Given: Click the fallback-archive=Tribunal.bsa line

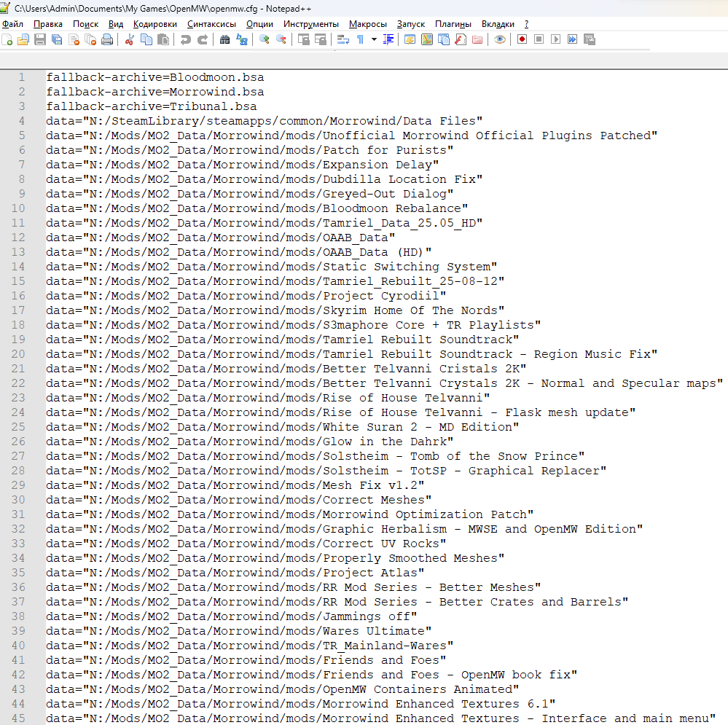Looking at the screenshot, I should point(152,106).
